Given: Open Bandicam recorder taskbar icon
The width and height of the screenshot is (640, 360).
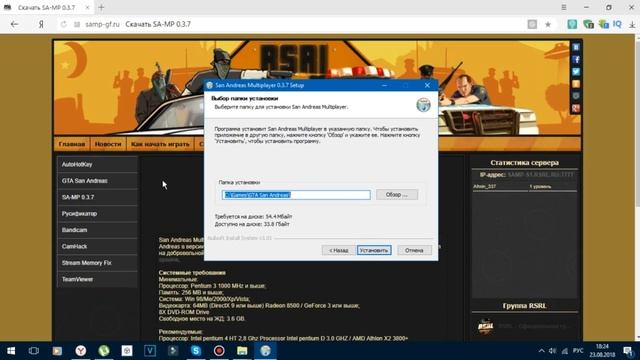Looking at the screenshot, I should (x=219, y=351).
